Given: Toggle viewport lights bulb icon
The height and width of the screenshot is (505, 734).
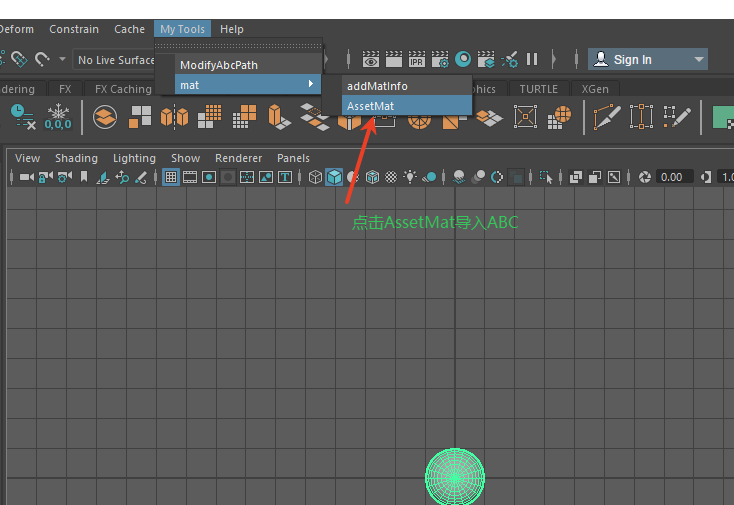Looking at the screenshot, I should (410, 177).
